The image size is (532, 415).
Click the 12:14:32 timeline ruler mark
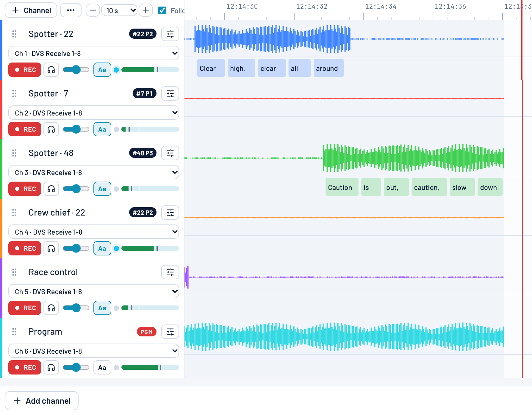click(312, 7)
